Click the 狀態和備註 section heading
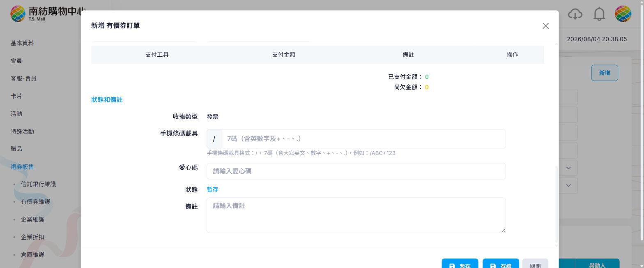644x268 pixels. point(107,100)
